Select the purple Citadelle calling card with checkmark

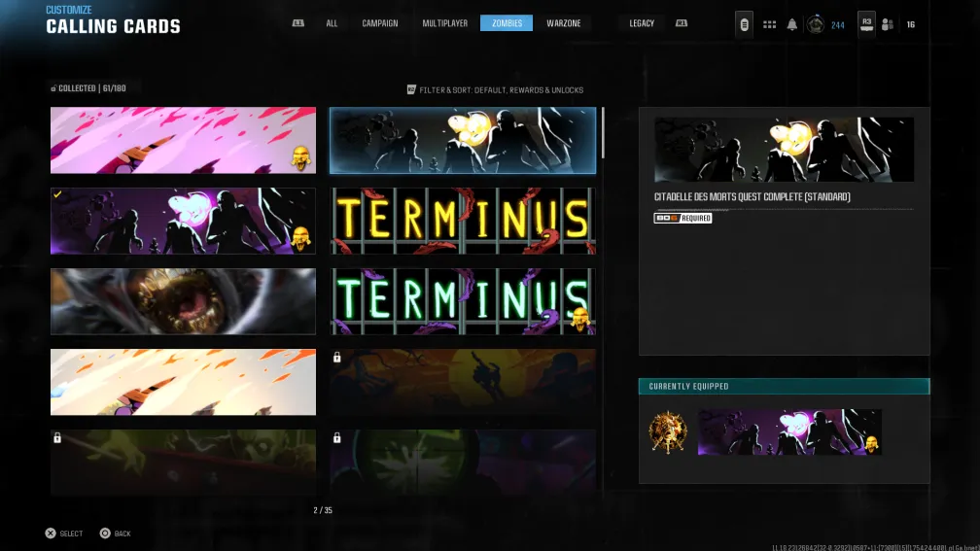coord(183,221)
